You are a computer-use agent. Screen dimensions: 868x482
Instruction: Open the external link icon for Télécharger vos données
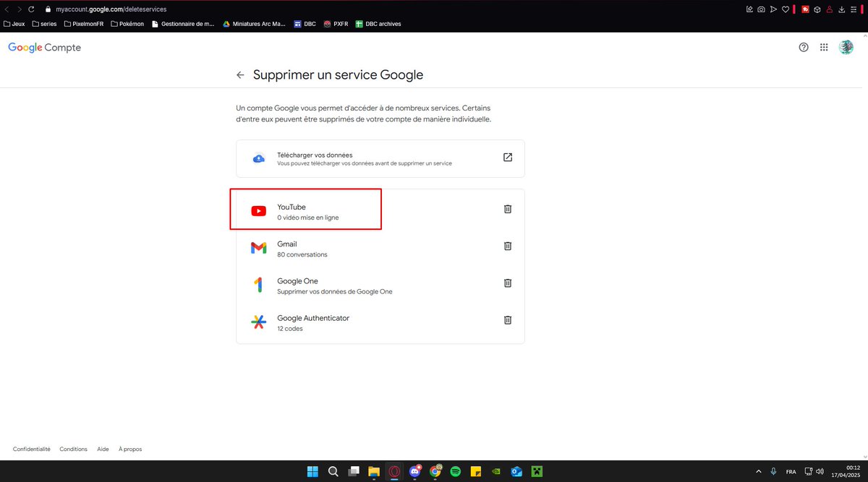pyautogui.click(x=508, y=158)
